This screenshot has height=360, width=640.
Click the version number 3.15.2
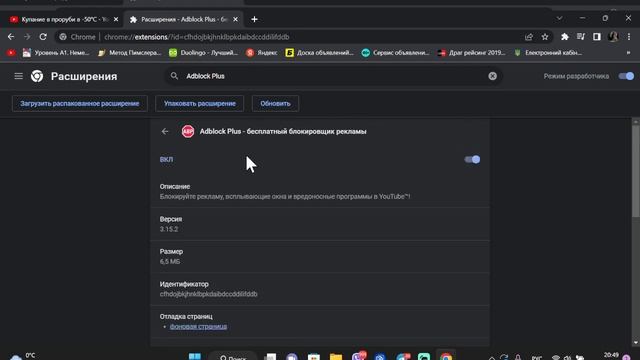click(169, 229)
